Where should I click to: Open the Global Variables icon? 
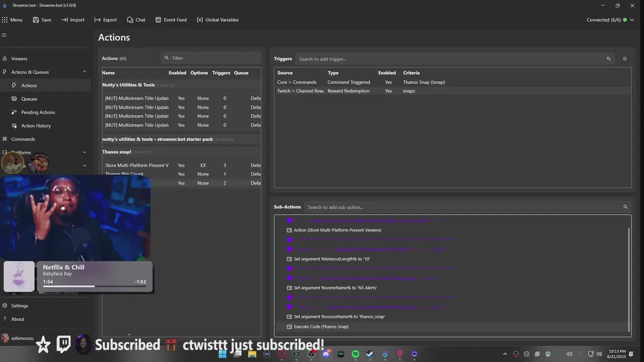(200, 20)
